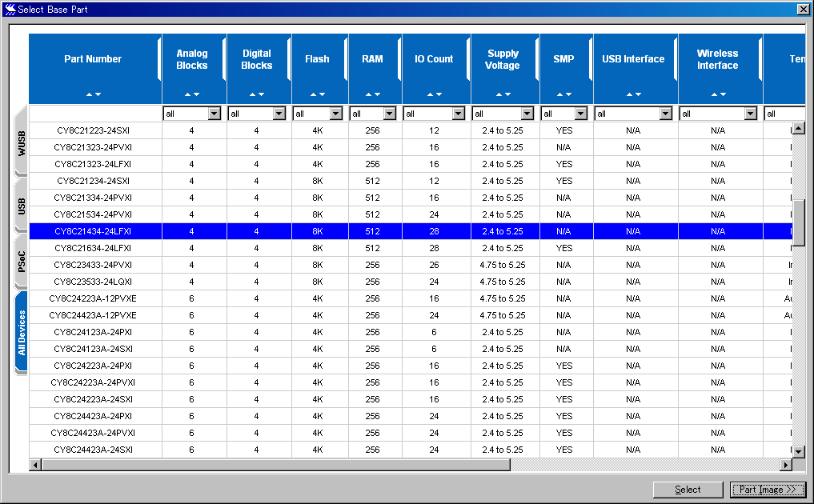Open the Supply Voltage filter dropdown
The height and width of the screenshot is (504, 814).
pos(527,114)
